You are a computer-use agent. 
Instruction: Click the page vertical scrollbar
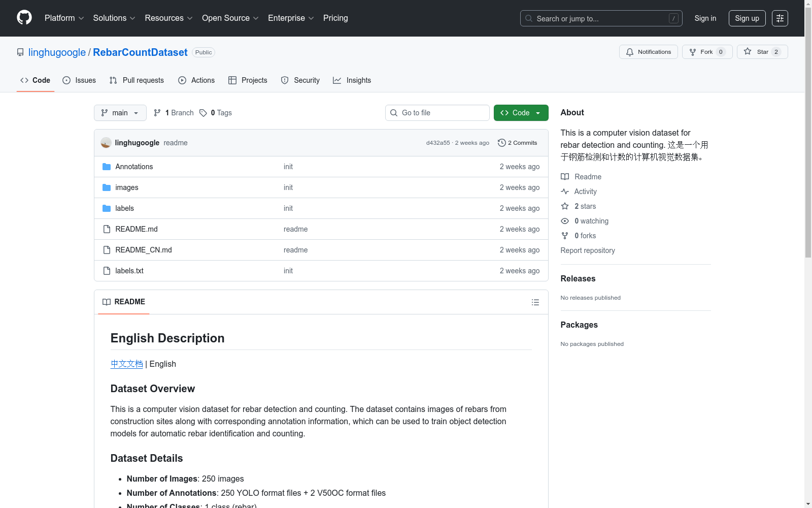coord(808,152)
